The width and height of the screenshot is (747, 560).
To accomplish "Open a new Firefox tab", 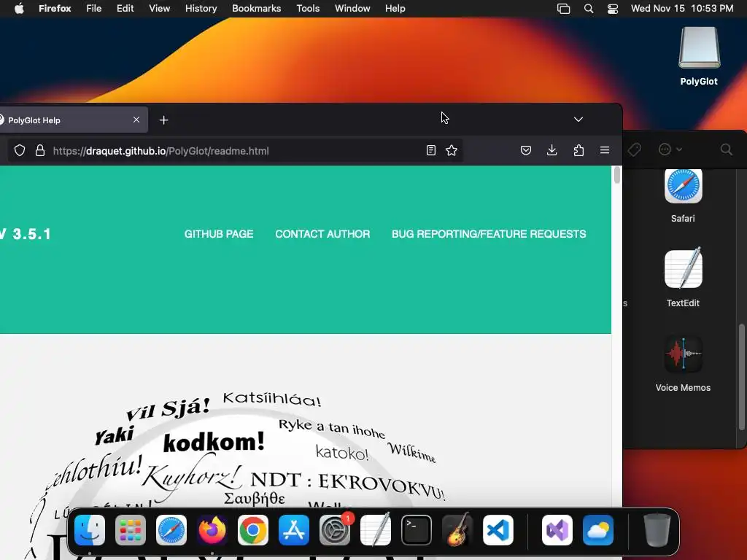I will [x=163, y=120].
